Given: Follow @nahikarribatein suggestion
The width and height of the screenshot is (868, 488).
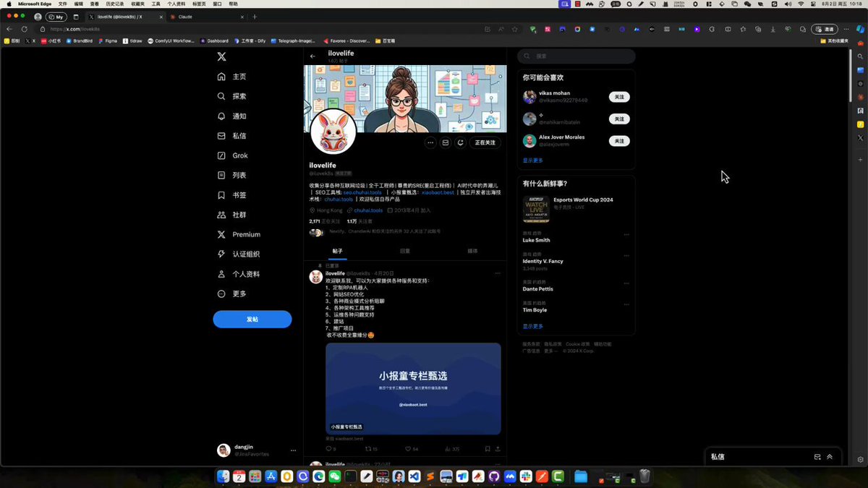Looking at the screenshot, I should 619,119.
